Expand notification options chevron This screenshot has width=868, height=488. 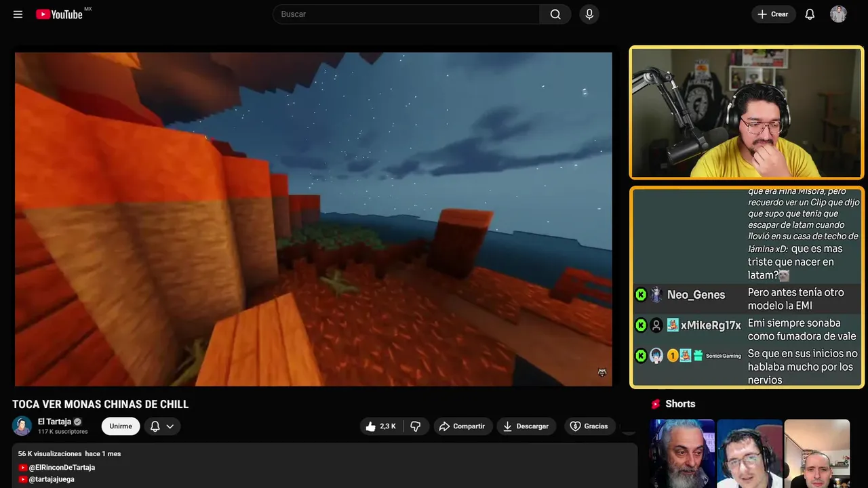170,426
